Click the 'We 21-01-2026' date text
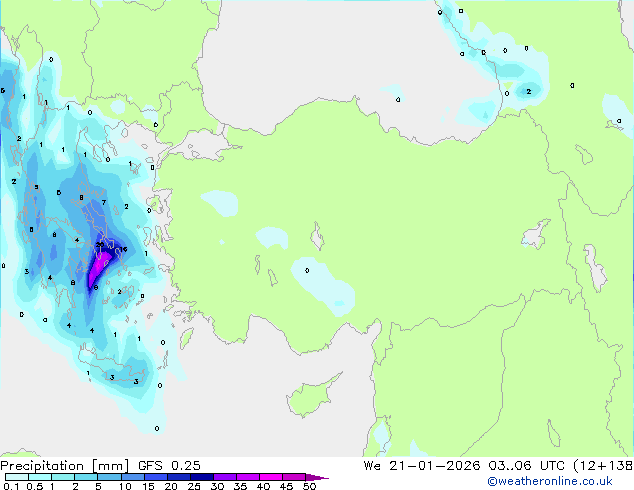634x490 pixels. 422,466
